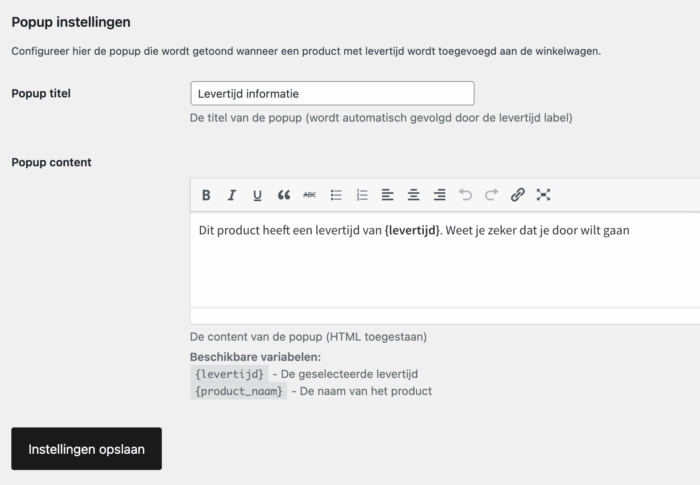Image resolution: width=700 pixels, height=485 pixels.
Task: Open fullscreen editor mode
Action: [543, 195]
